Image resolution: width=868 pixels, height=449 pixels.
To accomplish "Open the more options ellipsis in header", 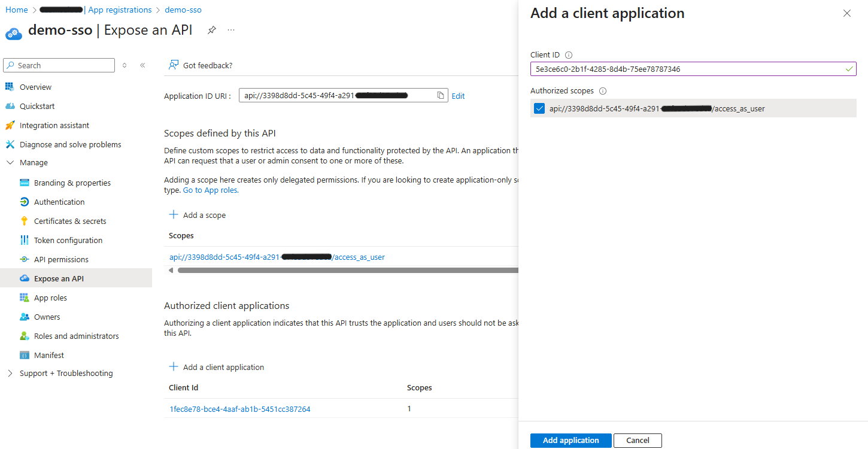I will point(231,30).
